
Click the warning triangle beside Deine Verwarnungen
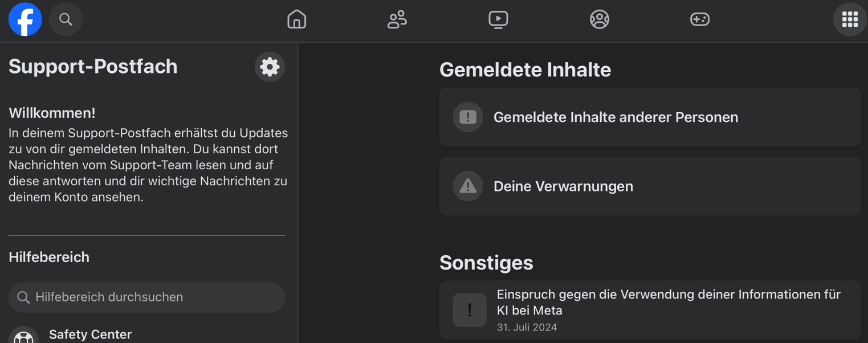pos(468,186)
